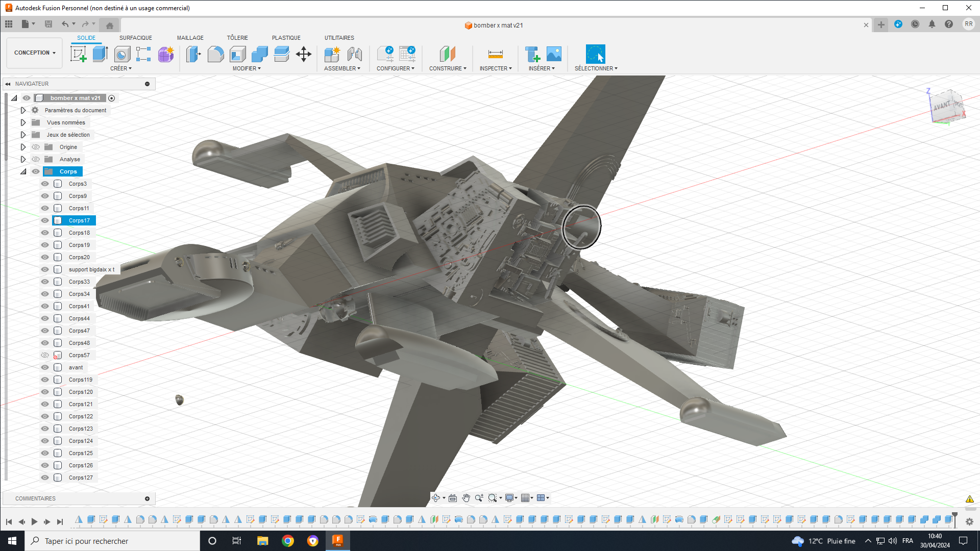This screenshot has width=980, height=551.
Task: Open the CONCEPTION workspace dropdown
Action: [x=35, y=53]
